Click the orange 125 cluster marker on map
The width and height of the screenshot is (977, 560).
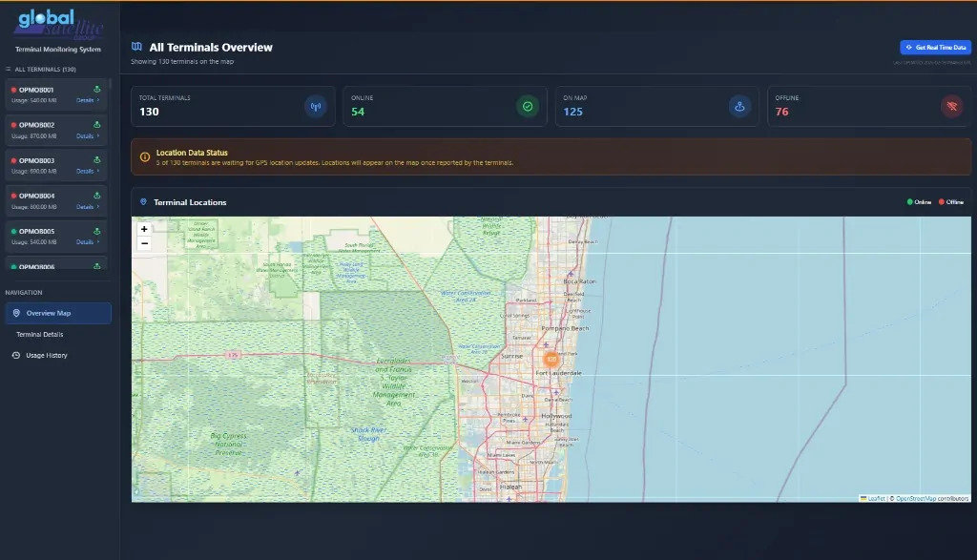pos(551,359)
